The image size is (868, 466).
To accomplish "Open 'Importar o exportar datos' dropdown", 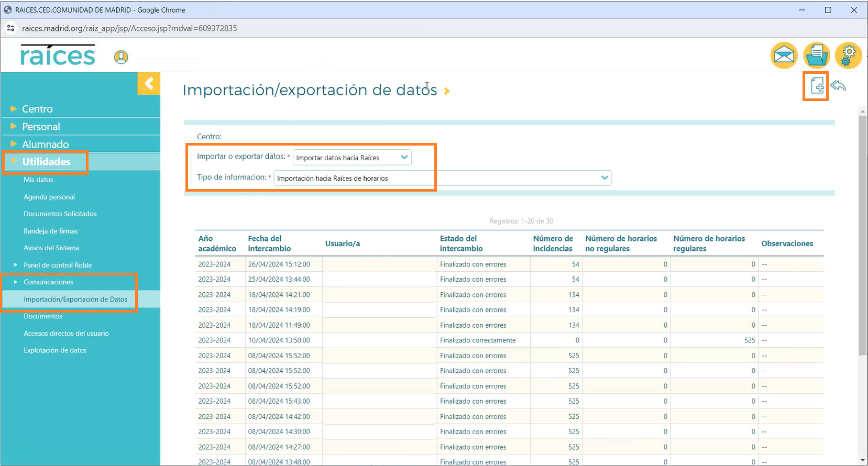I will (x=352, y=158).
